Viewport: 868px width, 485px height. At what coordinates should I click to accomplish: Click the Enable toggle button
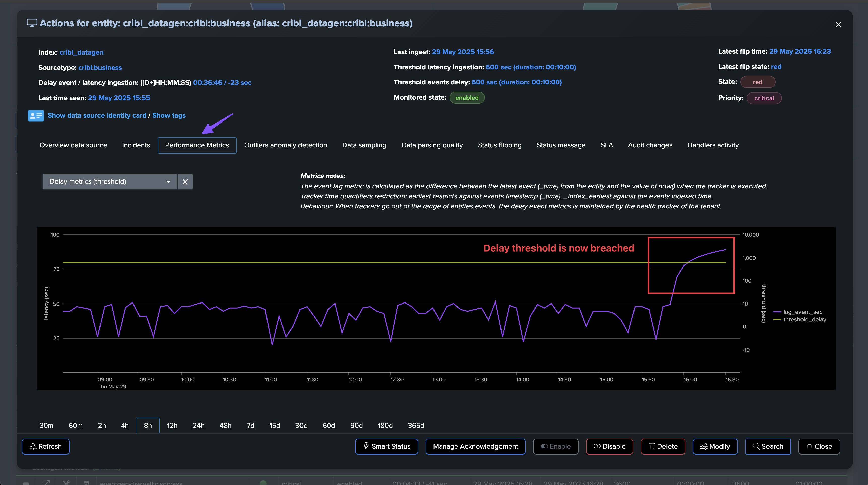[556, 446]
